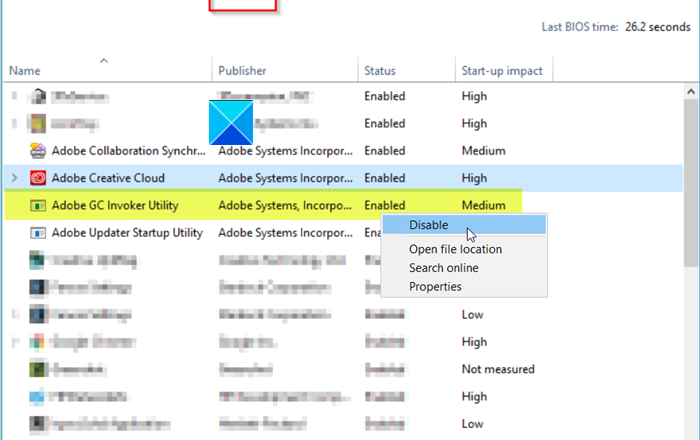Image resolution: width=700 pixels, height=440 pixels.
Task: Click the Adobe Creative Cloud red icon
Action: [38, 178]
